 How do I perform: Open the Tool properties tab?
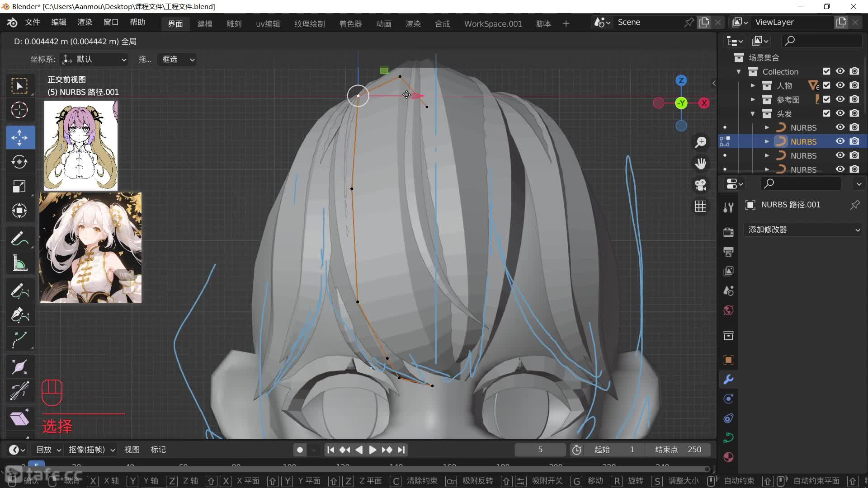point(728,207)
